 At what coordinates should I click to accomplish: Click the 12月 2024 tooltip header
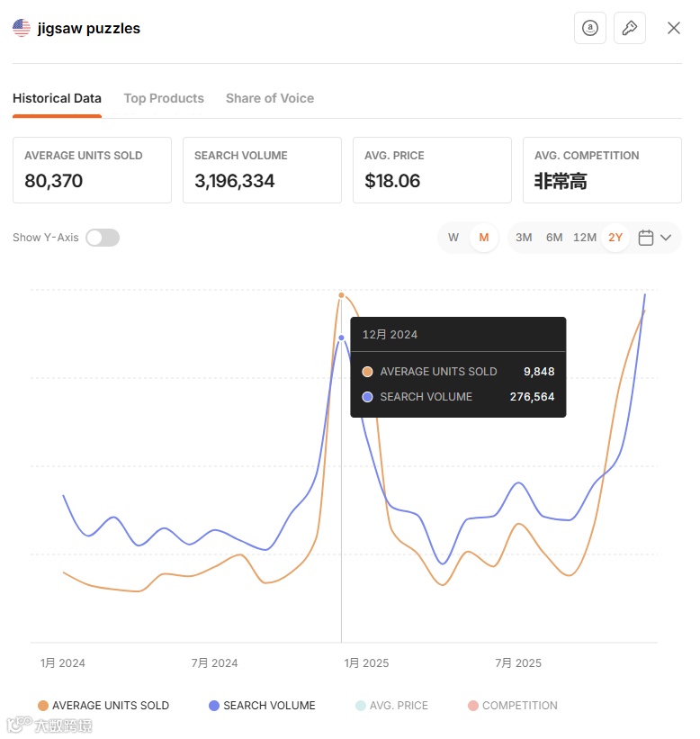pyautogui.click(x=390, y=335)
